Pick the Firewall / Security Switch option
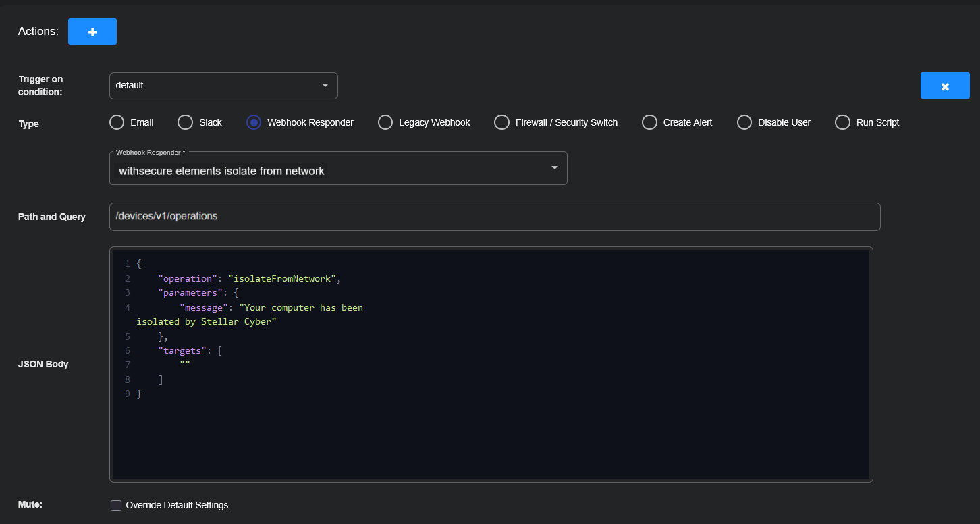 click(501, 122)
